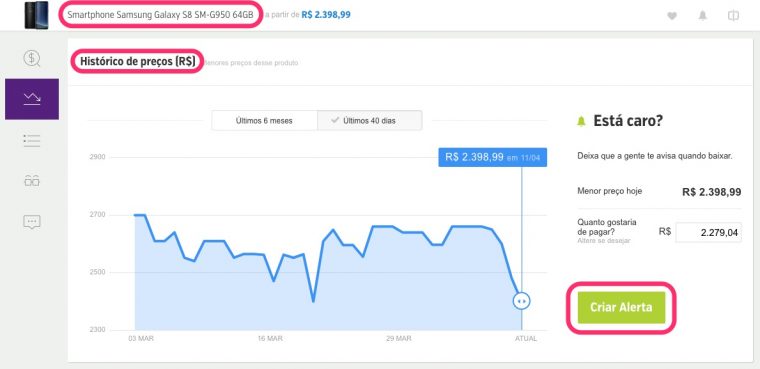Click the desired price input field
The height and width of the screenshot is (369, 760).
pyautogui.click(x=708, y=233)
